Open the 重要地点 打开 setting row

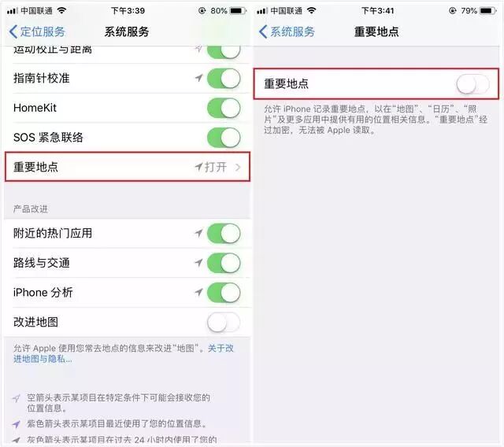[128, 167]
